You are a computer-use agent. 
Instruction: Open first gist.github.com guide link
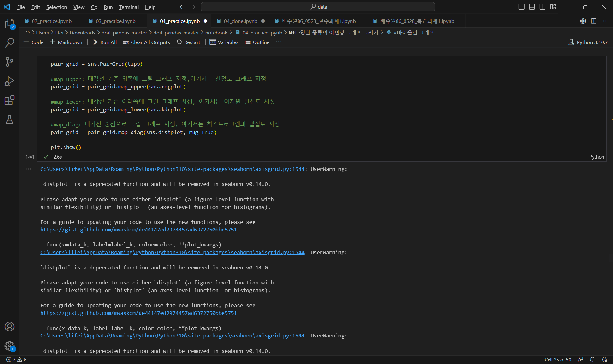[138, 230]
